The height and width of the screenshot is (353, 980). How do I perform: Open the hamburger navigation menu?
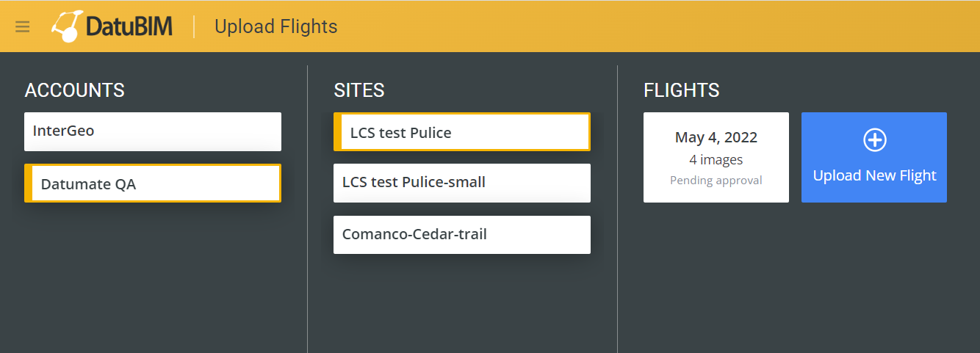23,27
